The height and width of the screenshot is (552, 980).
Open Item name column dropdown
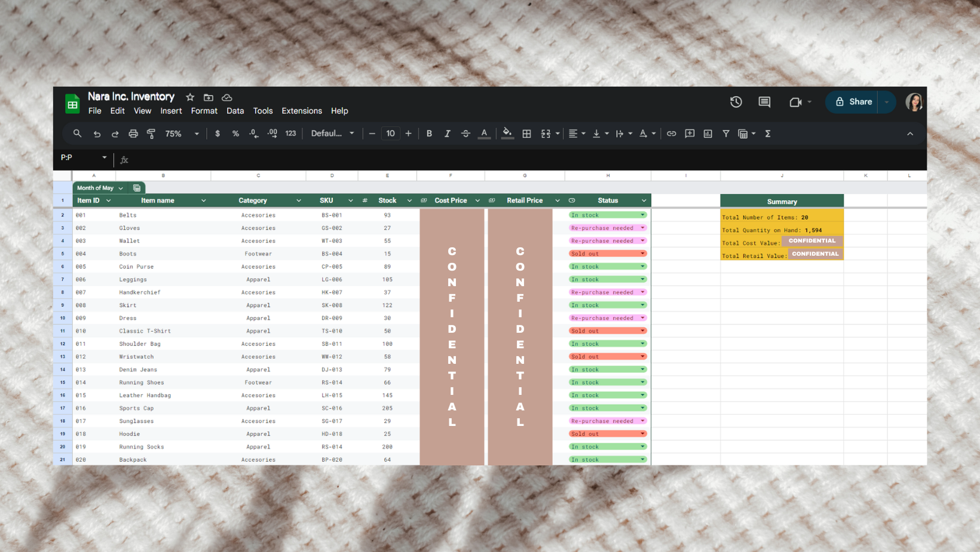point(204,201)
